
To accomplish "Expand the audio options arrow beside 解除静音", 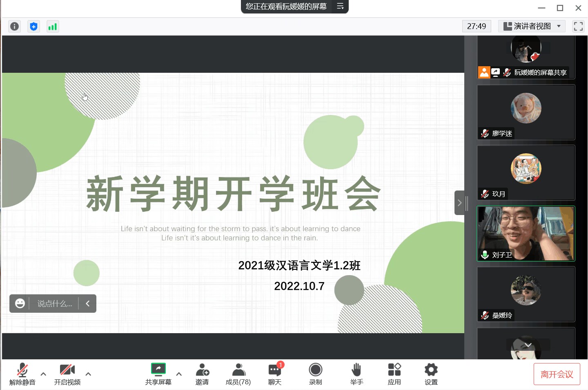I will point(43,374).
